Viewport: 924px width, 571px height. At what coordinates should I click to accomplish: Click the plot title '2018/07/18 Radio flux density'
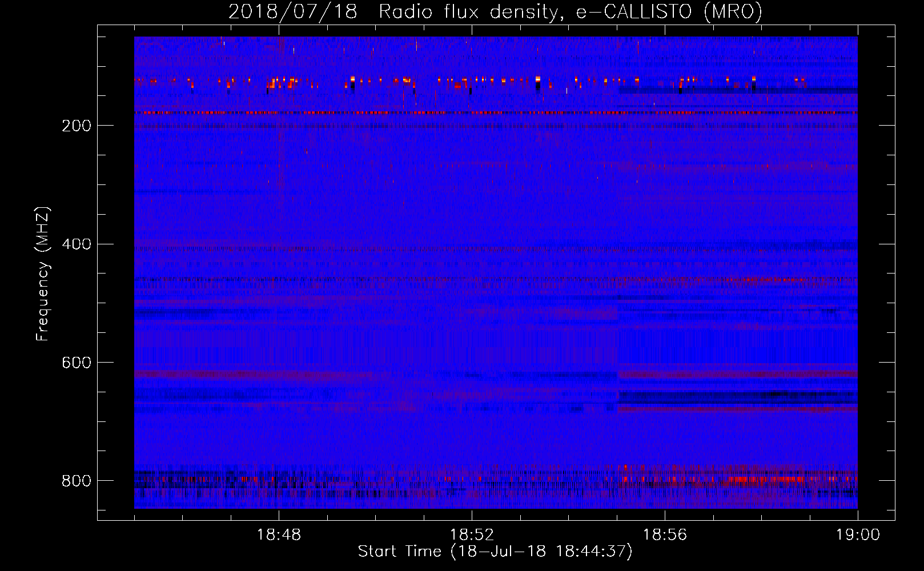click(393, 12)
